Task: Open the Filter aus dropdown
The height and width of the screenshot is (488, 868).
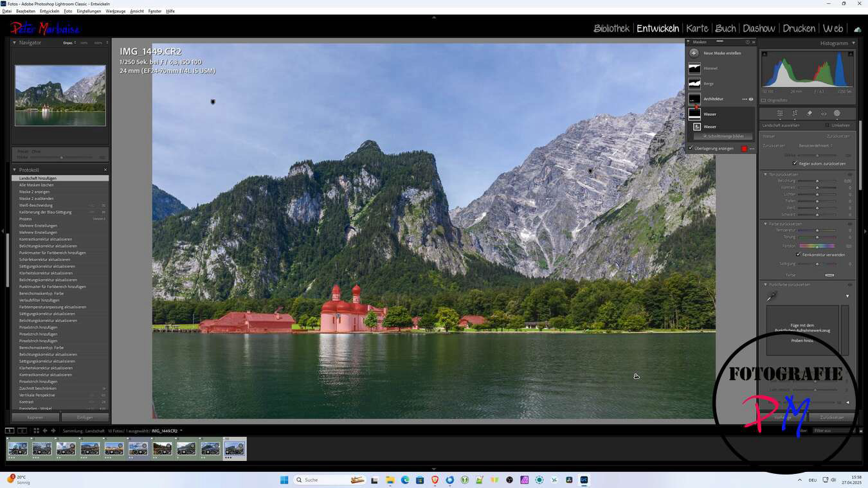Action: point(835,431)
